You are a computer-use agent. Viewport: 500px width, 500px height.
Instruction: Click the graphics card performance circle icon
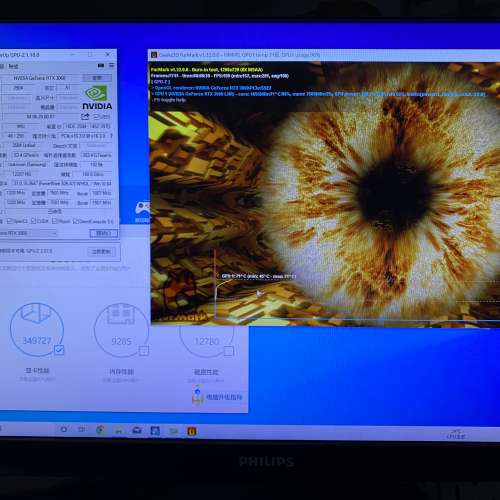(37, 329)
